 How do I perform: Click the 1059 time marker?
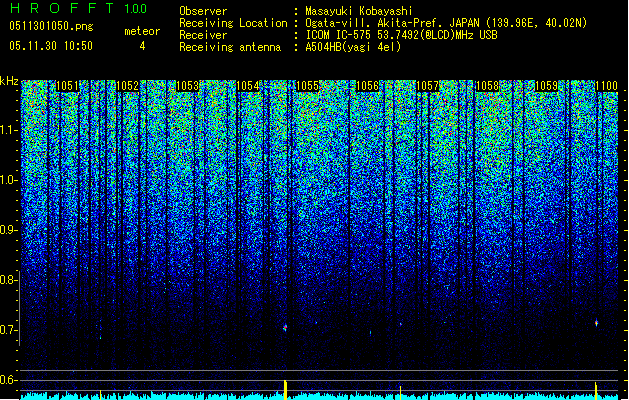(x=547, y=86)
